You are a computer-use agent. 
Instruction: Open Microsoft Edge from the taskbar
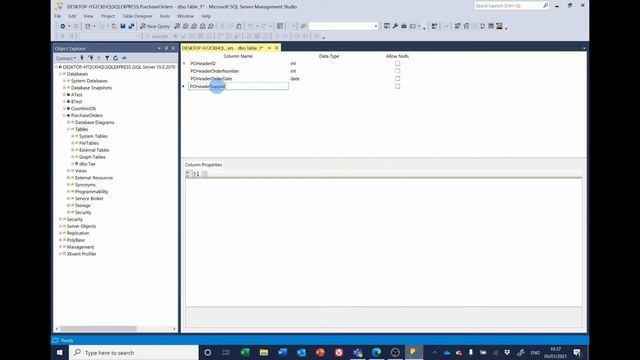(x=376, y=352)
